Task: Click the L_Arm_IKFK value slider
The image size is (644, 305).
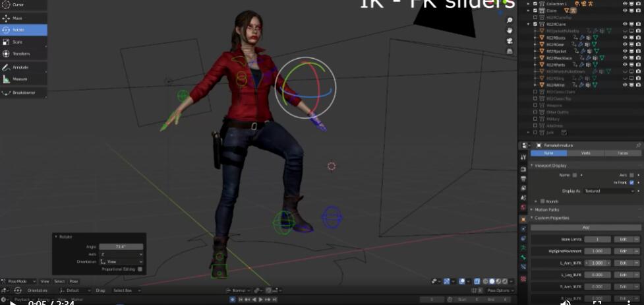Action: [x=598, y=263]
